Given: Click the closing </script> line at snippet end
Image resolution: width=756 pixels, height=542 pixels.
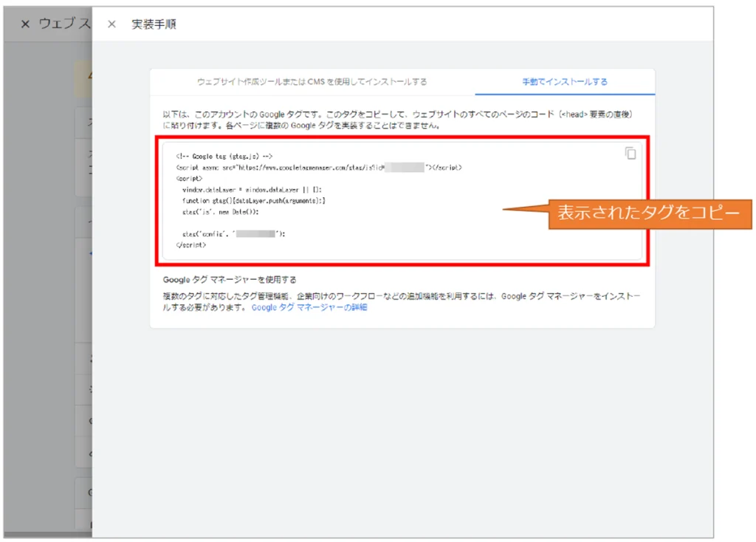Looking at the screenshot, I should point(191,245).
